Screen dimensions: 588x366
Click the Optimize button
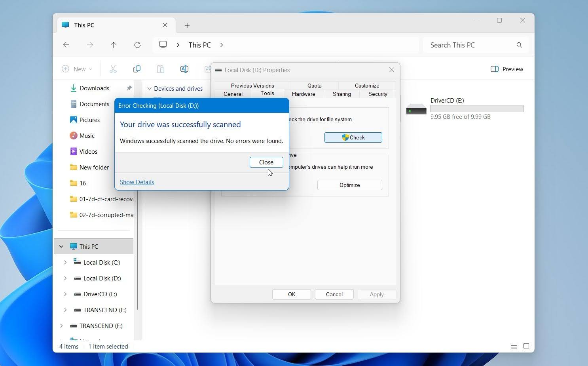click(349, 185)
